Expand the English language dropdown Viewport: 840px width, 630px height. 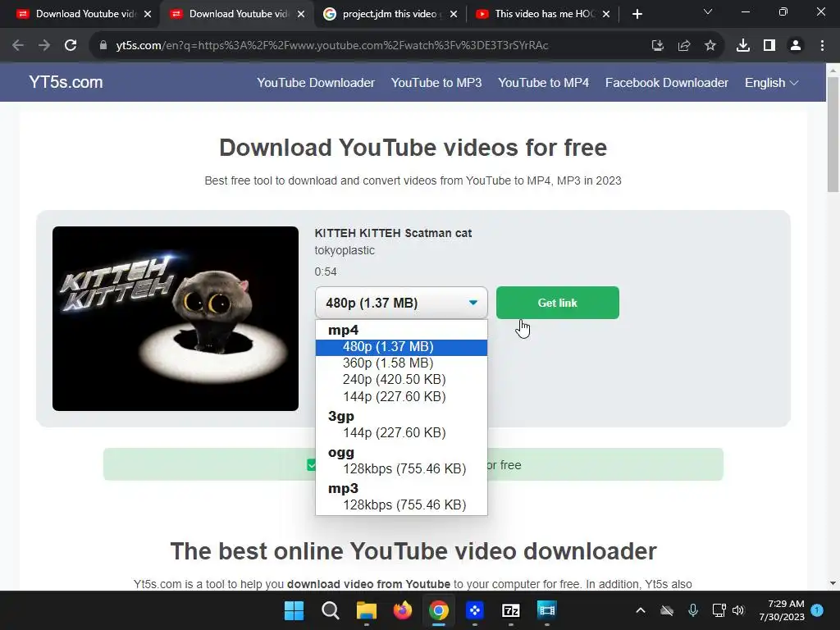point(771,83)
